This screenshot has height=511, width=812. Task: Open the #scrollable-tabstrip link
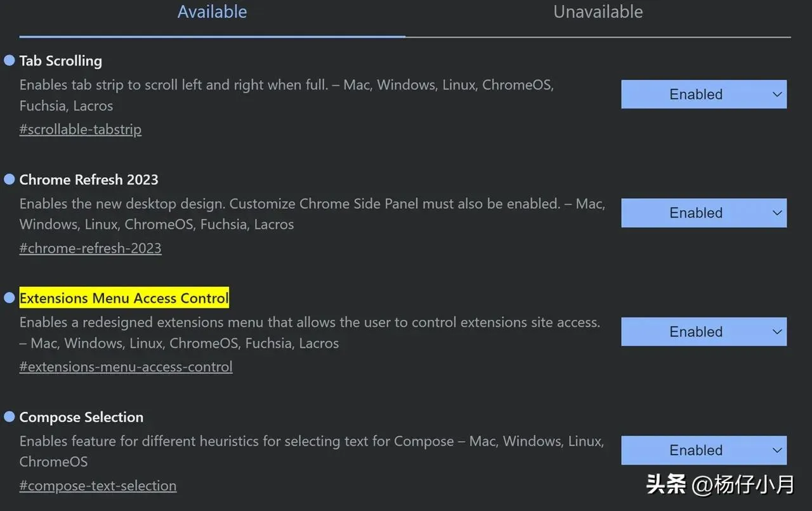coord(81,129)
